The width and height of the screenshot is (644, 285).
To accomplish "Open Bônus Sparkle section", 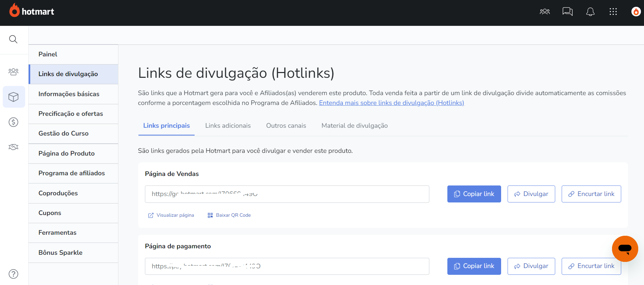I will click(x=73, y=253).
